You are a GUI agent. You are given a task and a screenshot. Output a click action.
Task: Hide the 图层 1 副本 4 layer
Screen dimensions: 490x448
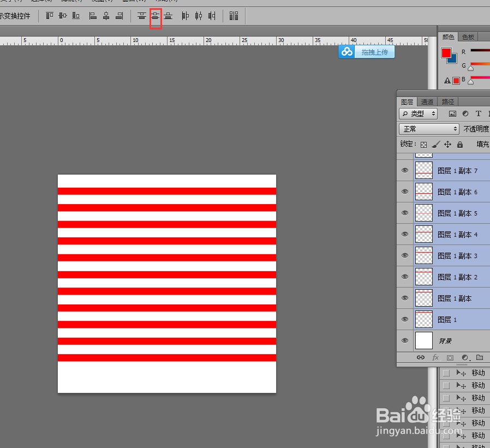(x=405, y=234)
